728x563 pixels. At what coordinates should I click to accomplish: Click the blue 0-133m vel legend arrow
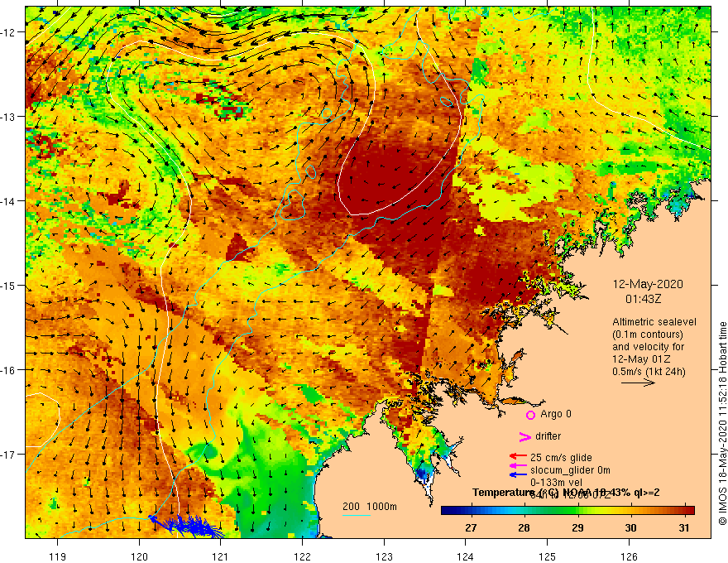518,474
